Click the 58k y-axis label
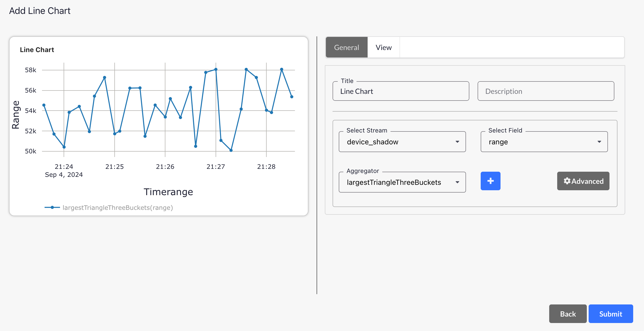The height and width of the screenshot is (331, 644). pyautogui.click(x=30, y=70)
